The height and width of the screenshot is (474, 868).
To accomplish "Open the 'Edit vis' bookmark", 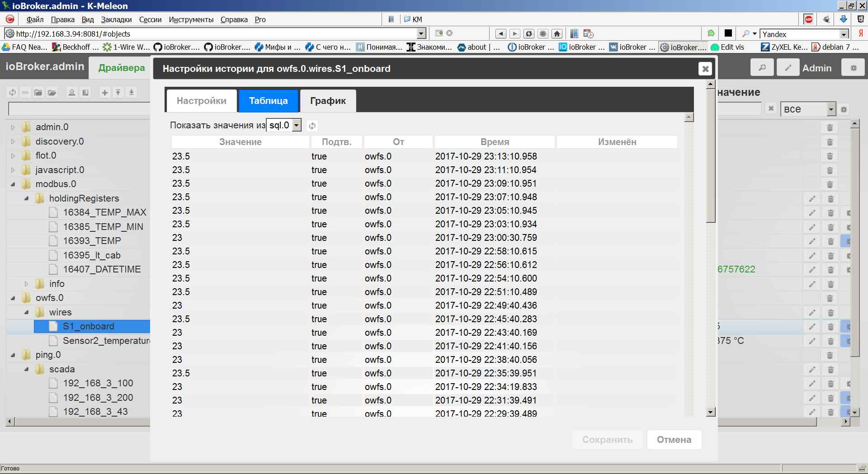I will click(x=727, y=47).
